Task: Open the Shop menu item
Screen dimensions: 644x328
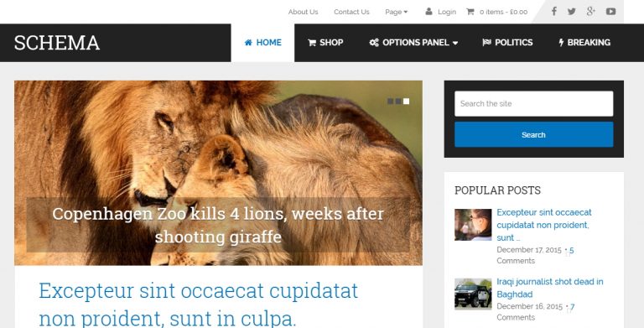Action: (325, 42)
